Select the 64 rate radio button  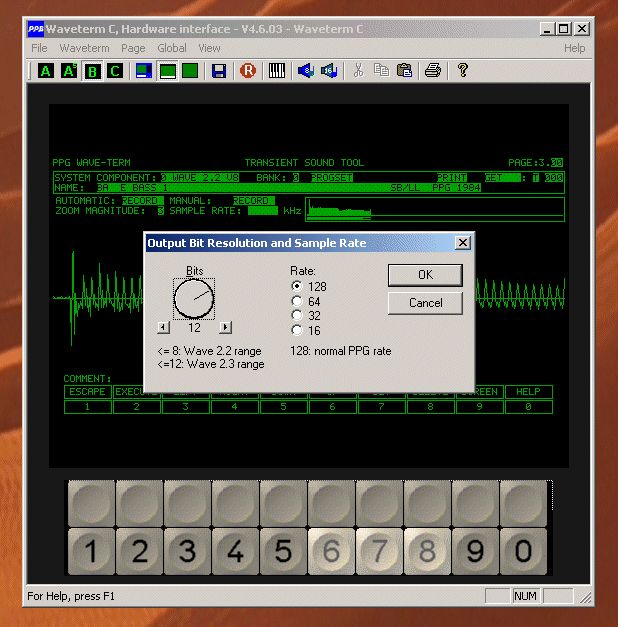coord(297,301)
